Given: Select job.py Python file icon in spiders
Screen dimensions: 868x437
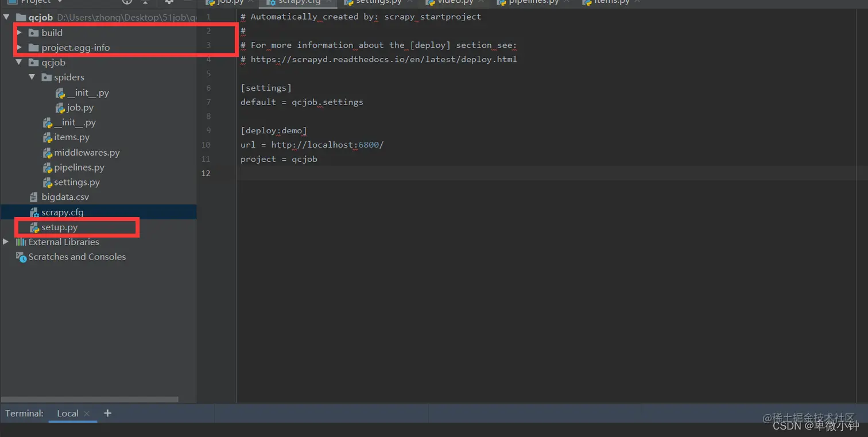Looking at the screenshot, I should [x=60, y=107].
